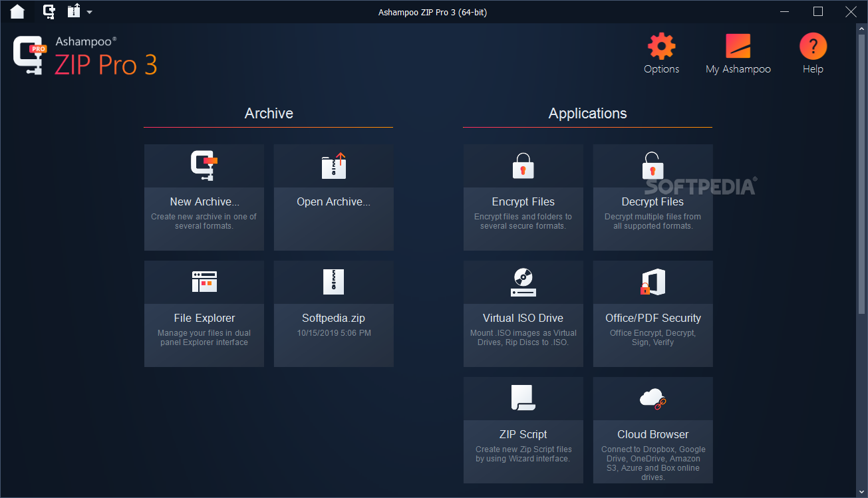
Task: Click the Archive section heading
Action: [269, 113]
